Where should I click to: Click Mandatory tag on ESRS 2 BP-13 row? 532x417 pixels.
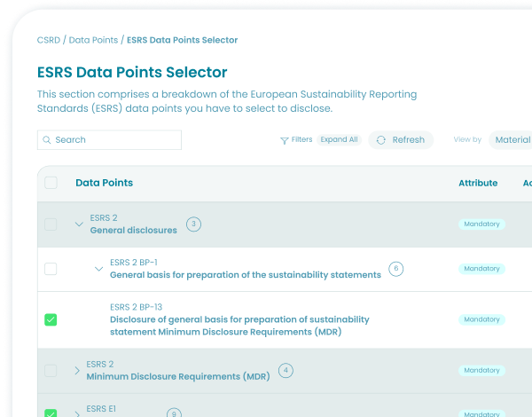click(481, 319)
